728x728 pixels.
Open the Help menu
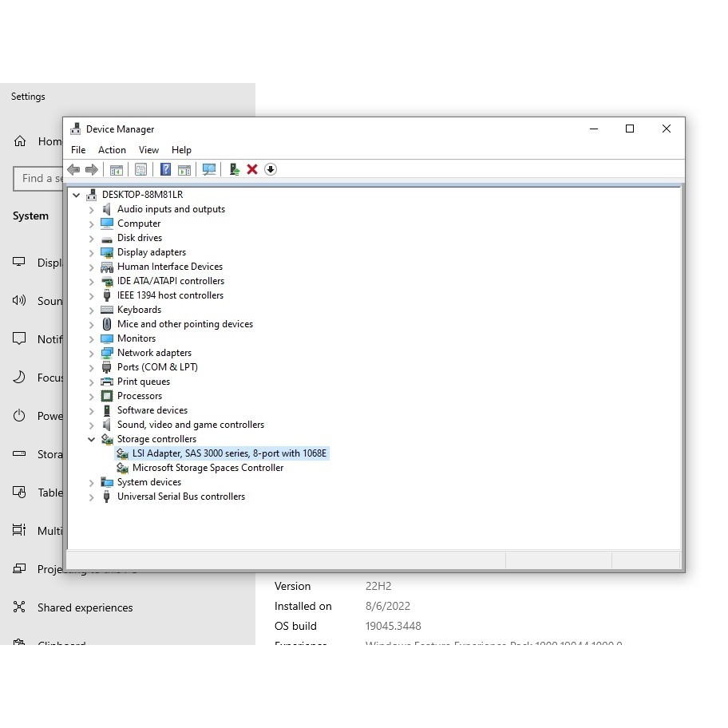tap(181, 150)
